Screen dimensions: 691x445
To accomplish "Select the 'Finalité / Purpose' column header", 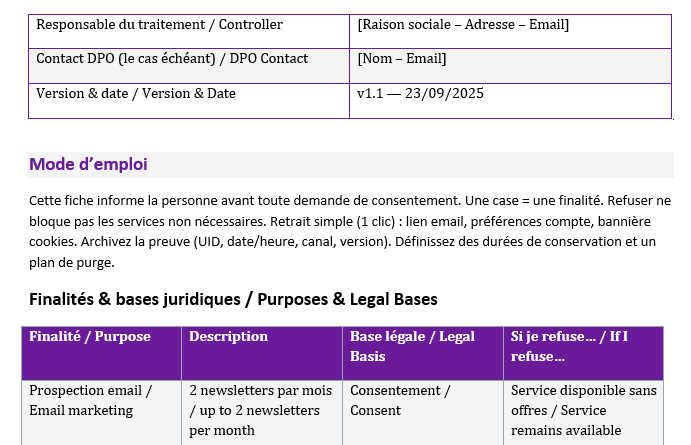I will [x=90, y=337].
